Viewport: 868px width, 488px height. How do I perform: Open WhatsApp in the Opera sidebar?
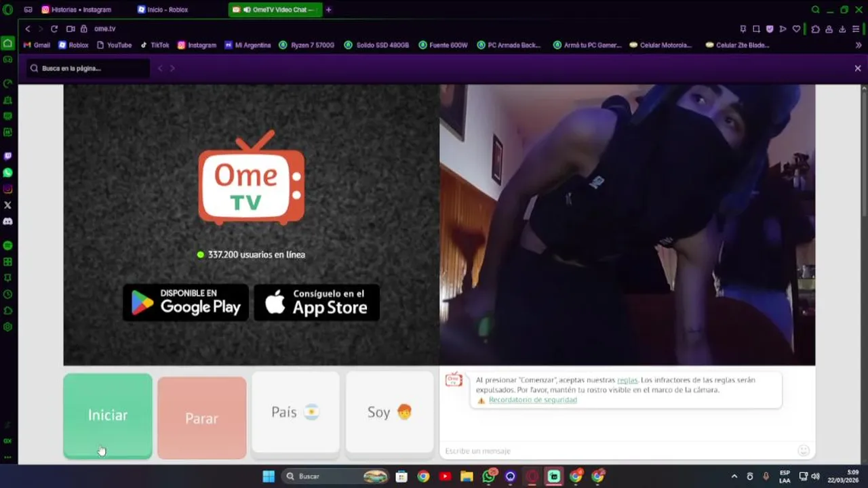click(x=8, y=173)
